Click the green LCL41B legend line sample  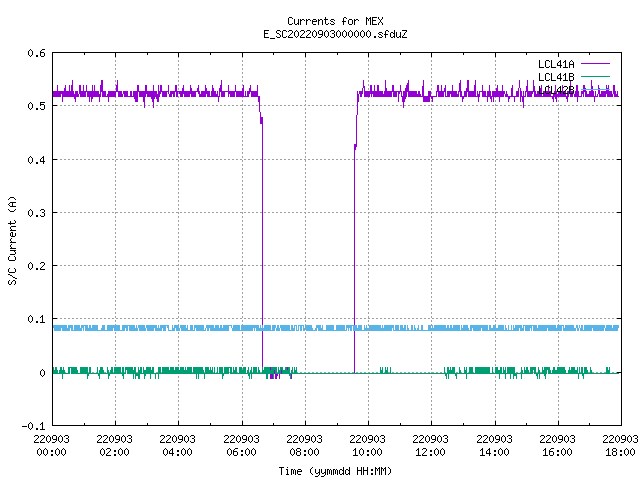(x=595, y=76)
